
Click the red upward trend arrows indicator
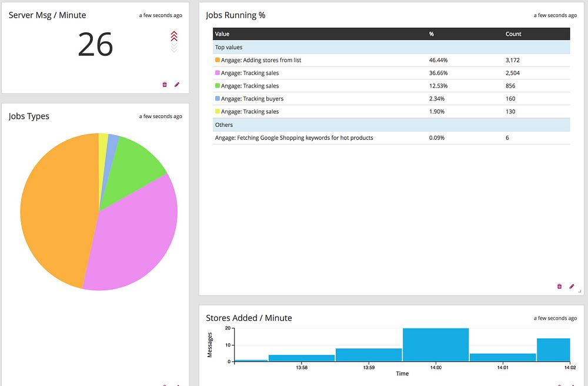point(174,36)
